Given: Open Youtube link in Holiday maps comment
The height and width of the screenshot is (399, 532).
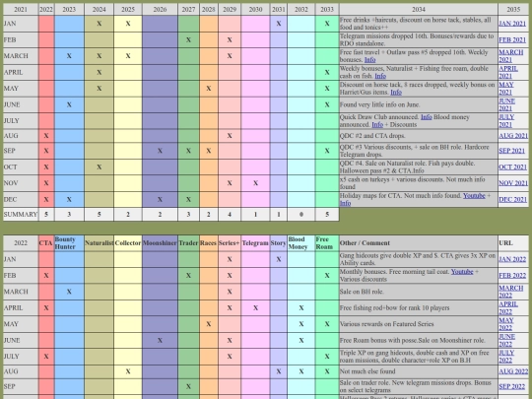Looking at the screenshot, I should [x=474, y=196].
